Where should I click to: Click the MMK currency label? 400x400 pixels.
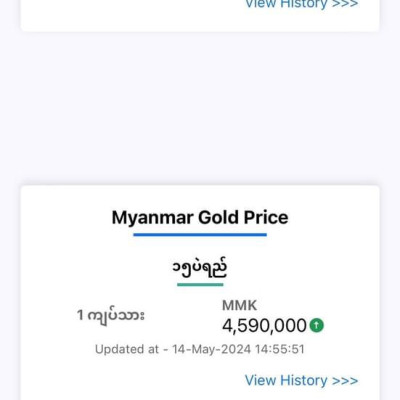(239, 305)
